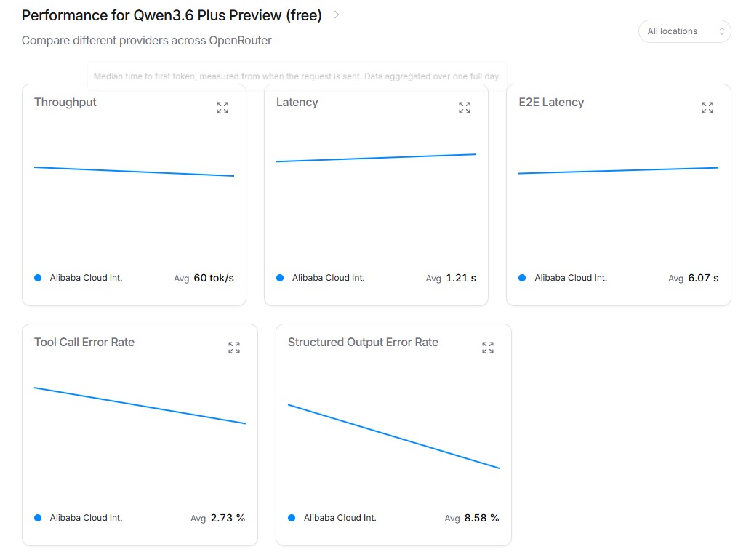Expand the Throughput chart to fullscreen
This screenshot has width=738, height=560.
tap(222, 108)
